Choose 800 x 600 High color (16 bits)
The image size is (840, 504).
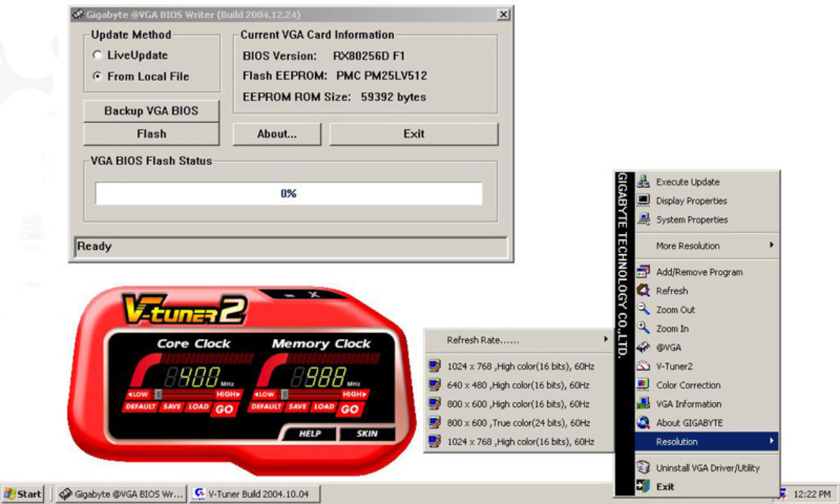(519, 403)
